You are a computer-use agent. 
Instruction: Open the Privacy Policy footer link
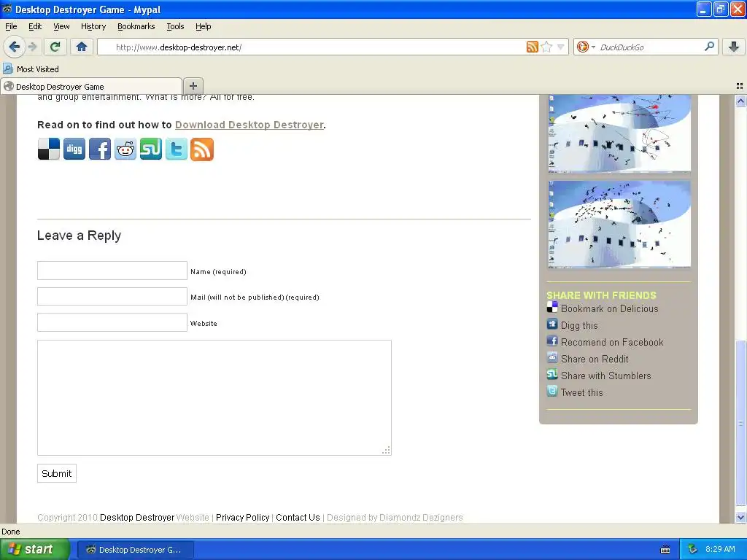(x=242, y=517)
